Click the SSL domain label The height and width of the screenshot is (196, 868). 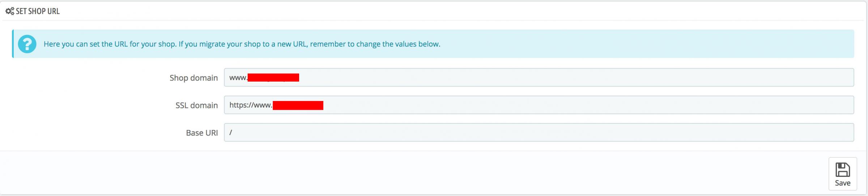click(x=196, y=105)
